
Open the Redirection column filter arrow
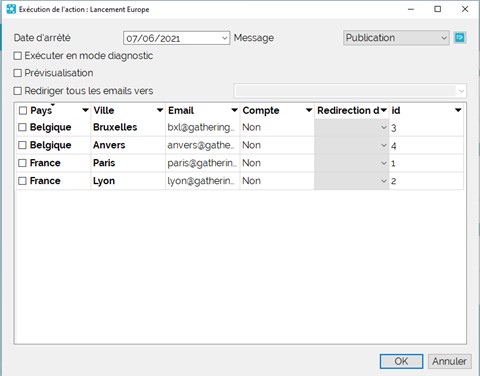pos(384,110)
